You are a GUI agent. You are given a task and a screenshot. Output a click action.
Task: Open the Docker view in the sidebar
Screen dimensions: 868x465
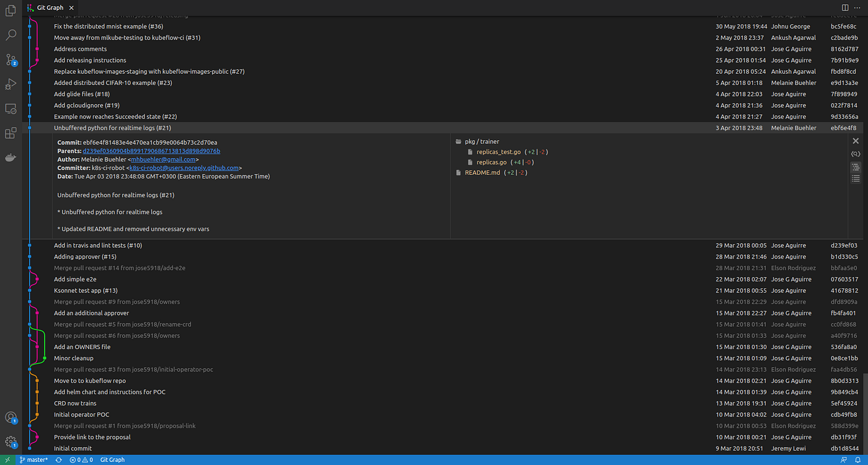click(11, 157)
